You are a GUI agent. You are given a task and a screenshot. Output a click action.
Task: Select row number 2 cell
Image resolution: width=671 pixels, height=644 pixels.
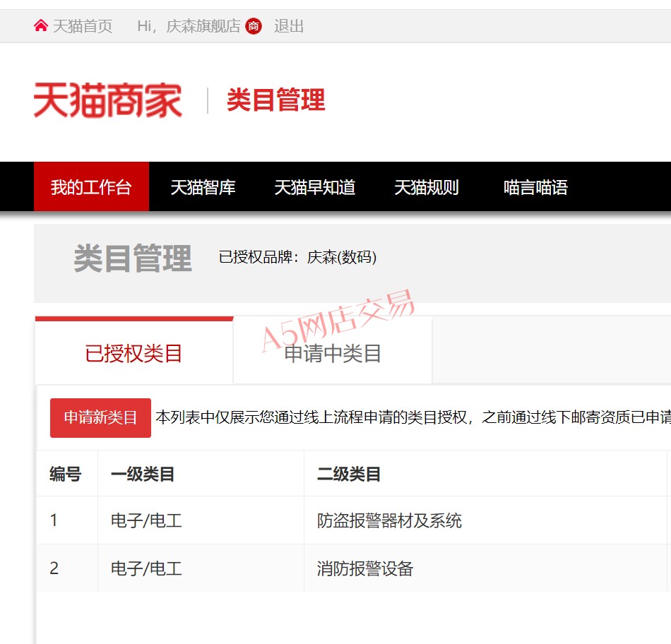pos(67,568)
